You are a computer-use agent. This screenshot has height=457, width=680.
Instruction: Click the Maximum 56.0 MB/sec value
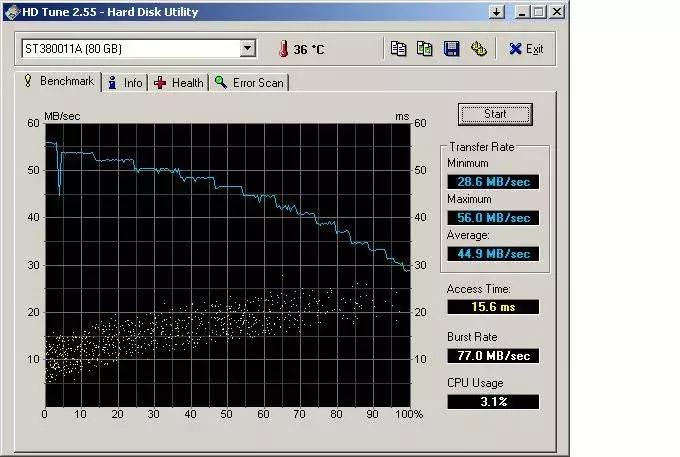click(493, 218)
